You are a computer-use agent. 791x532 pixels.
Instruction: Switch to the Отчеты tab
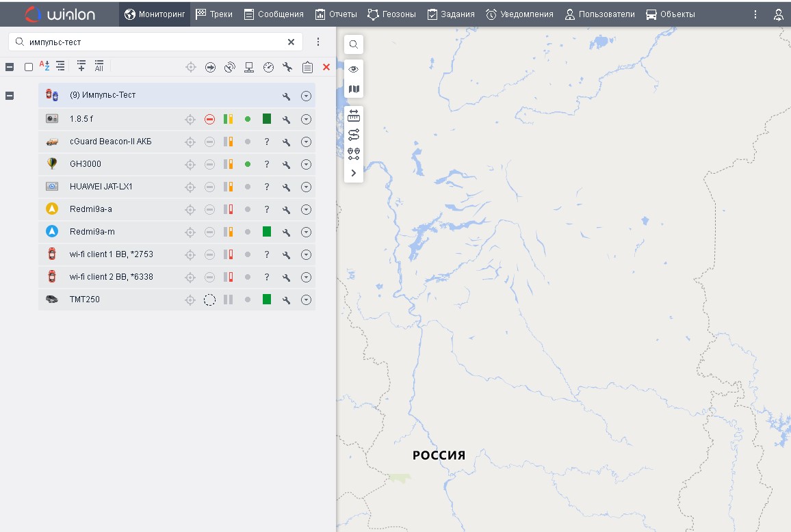(336, 14)
